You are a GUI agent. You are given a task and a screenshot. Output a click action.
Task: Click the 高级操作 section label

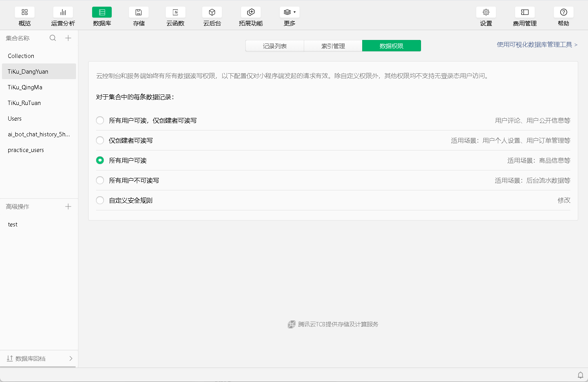tap(18, 206)
